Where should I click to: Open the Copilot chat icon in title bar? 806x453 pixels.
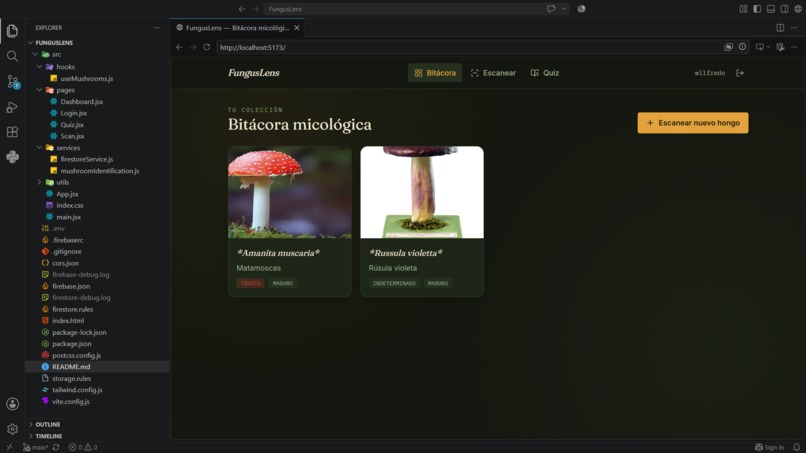(x=551, y=9)
